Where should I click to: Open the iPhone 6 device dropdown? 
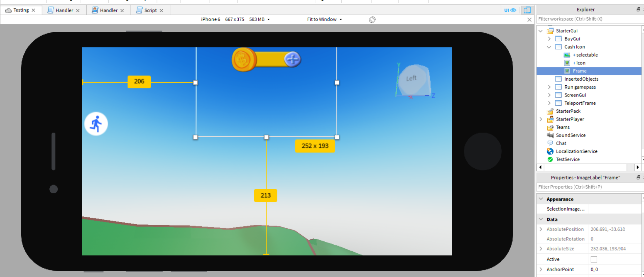[236, 19]
